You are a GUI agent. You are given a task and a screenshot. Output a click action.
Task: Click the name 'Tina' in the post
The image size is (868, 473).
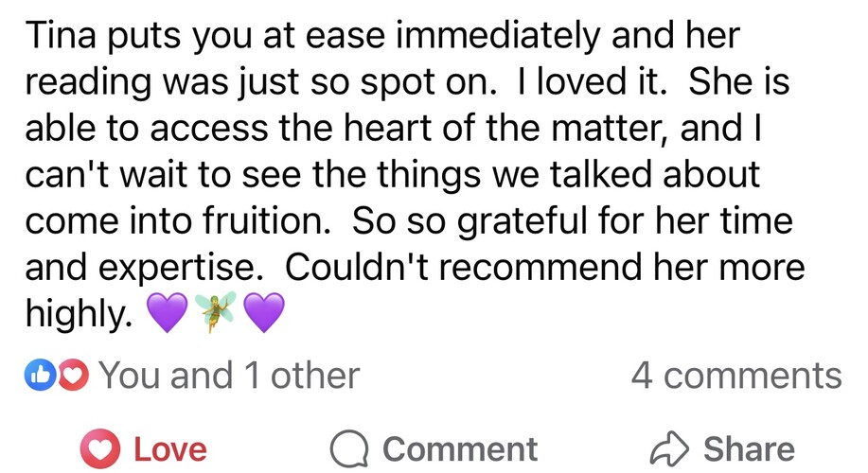(59, 38)
